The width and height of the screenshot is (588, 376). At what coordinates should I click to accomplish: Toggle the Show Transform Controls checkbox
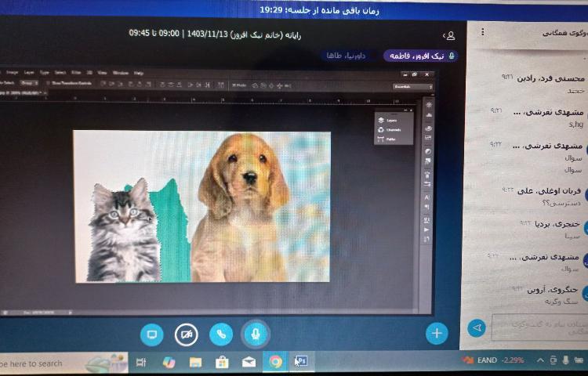click(49, 81)
